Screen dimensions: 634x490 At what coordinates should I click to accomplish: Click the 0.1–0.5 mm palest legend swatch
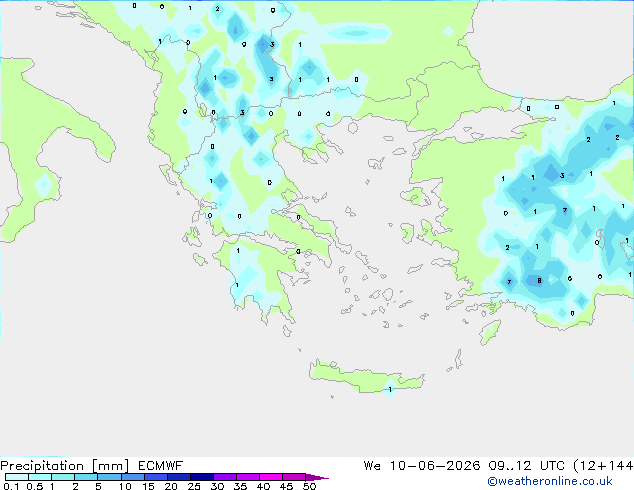point(17,477)
